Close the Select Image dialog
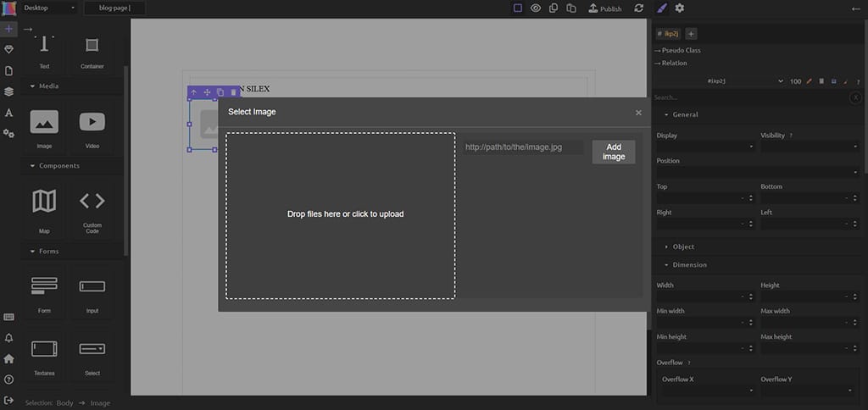 [638, 112]
